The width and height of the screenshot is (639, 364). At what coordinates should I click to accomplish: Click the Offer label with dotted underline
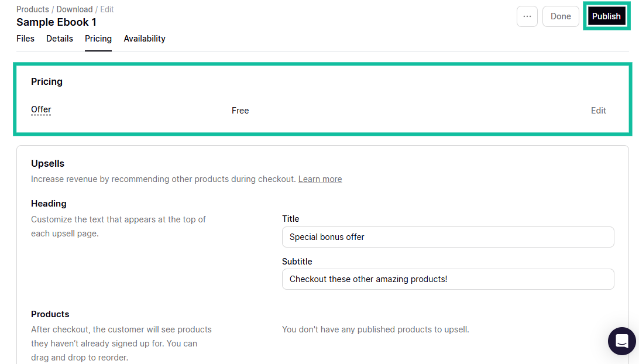click(x=40, y=109)
